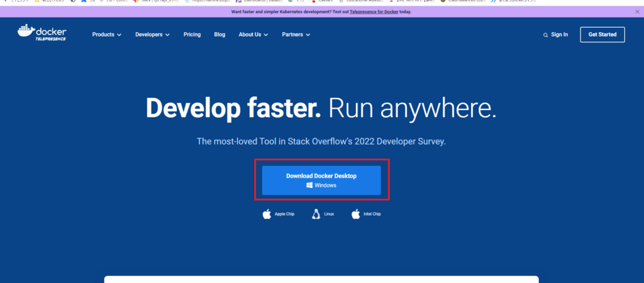Expand the Developers menu
The width and height of the screenshot is (644, 283).
(x=152, y=35)
